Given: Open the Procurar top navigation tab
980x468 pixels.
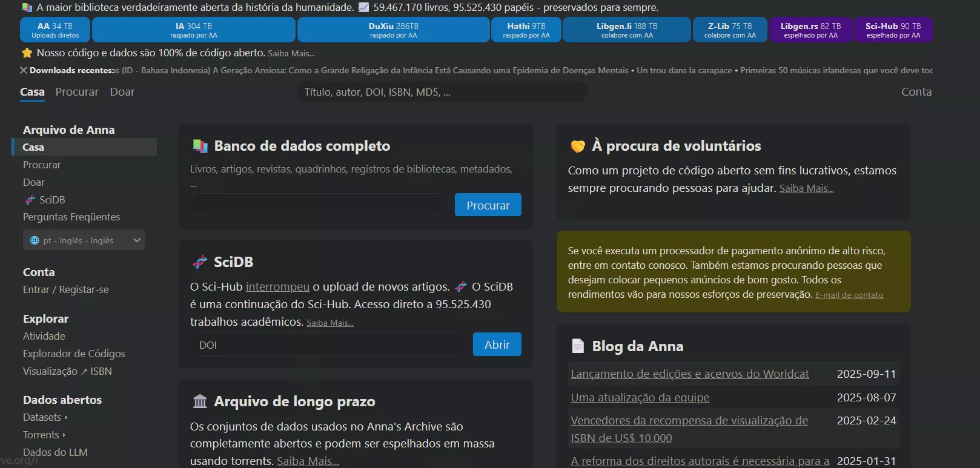Looking at the screenshot, I should click(x=77, y=92).
